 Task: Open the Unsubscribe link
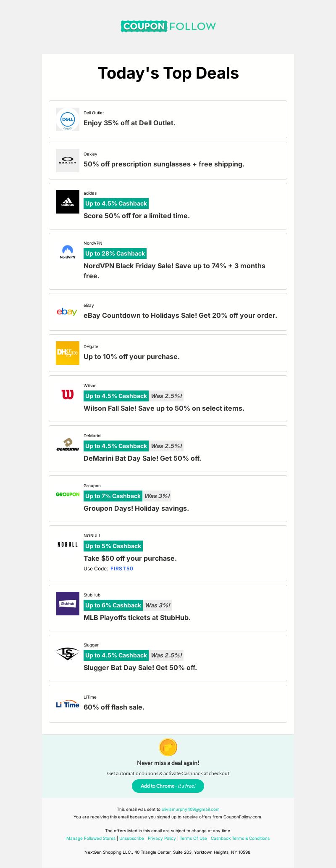coord(131,838)
